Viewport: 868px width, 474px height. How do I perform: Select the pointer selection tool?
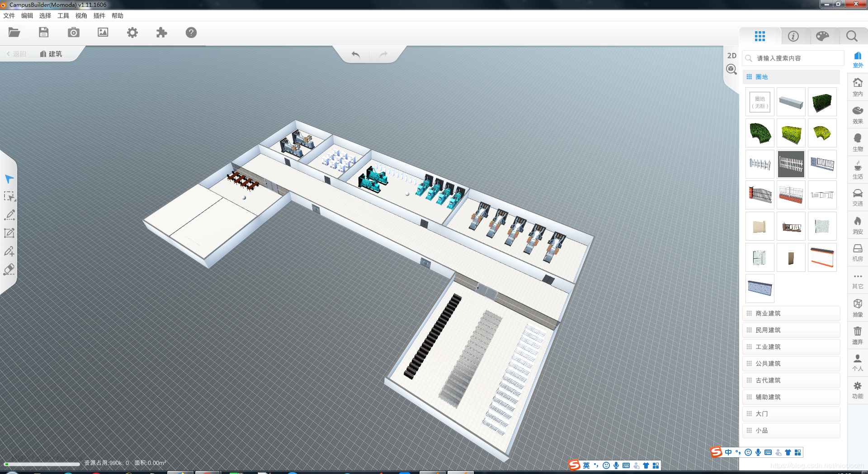click(x=9, y=179)
